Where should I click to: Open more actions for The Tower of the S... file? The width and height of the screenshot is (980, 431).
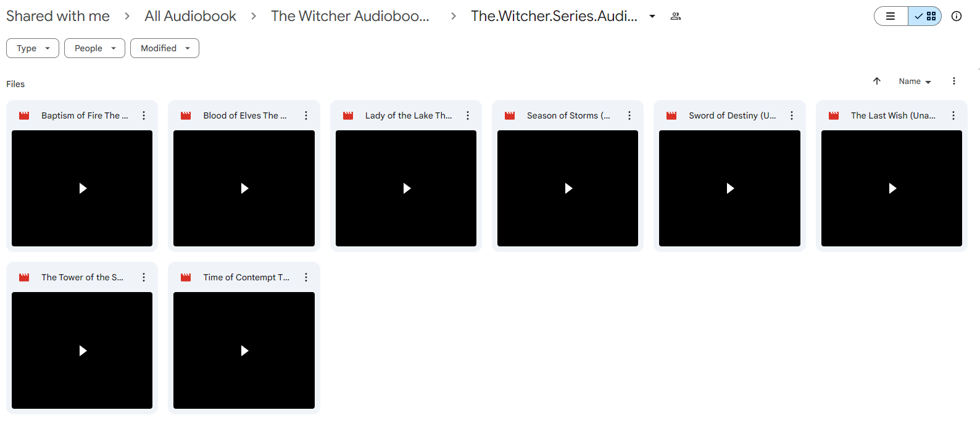[144, 277]
